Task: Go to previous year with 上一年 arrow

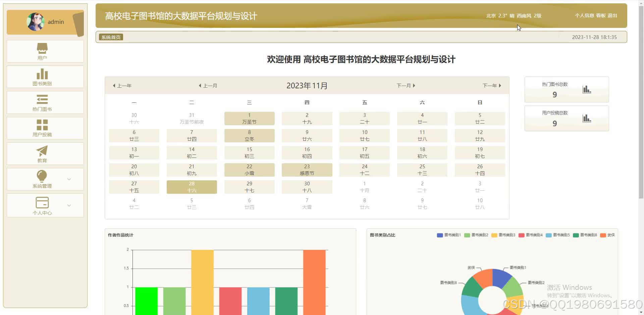Action: 122,86
